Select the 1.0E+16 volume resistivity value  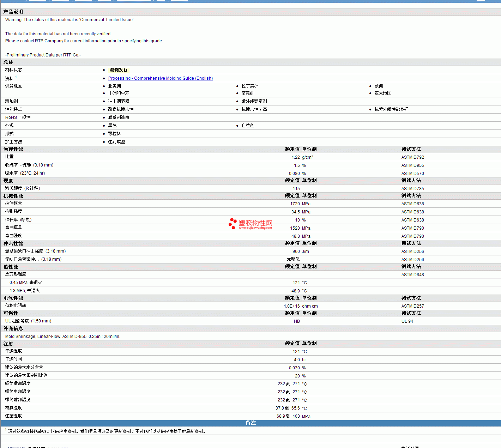292,306
